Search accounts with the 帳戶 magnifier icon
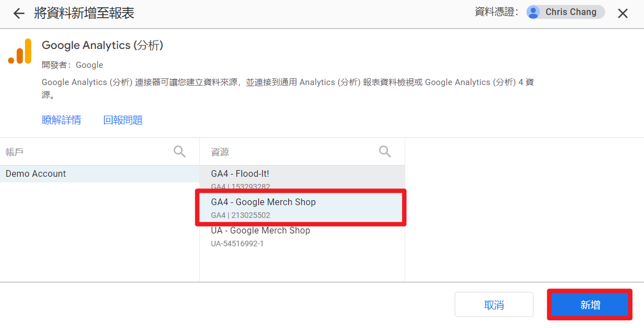The image size is (644, 328). point(179,152)
